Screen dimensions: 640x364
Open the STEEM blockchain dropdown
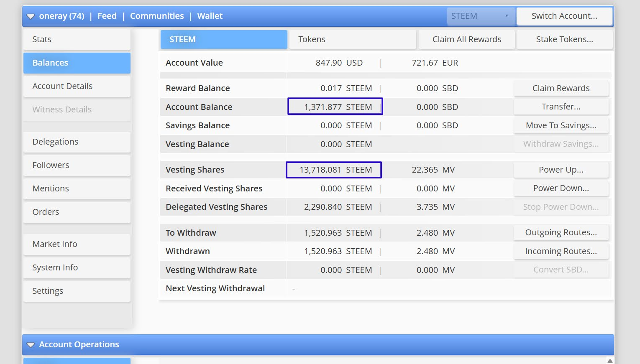480,16
